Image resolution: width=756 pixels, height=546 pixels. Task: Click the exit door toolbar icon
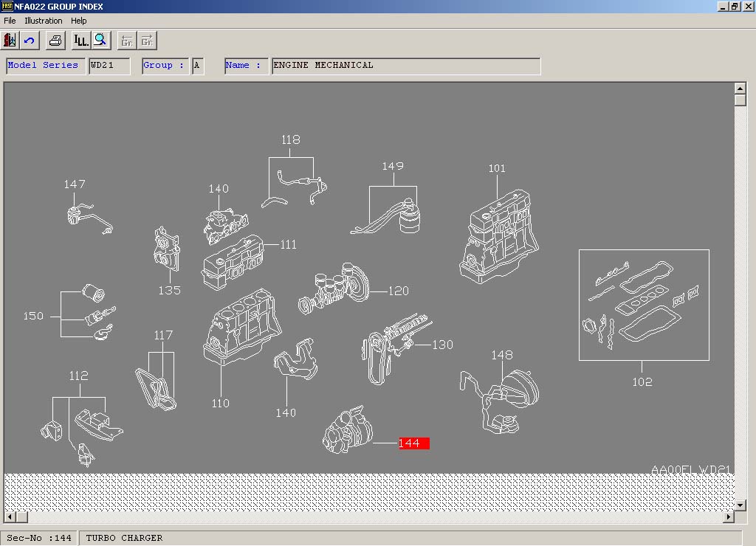(x=10, y=41)
